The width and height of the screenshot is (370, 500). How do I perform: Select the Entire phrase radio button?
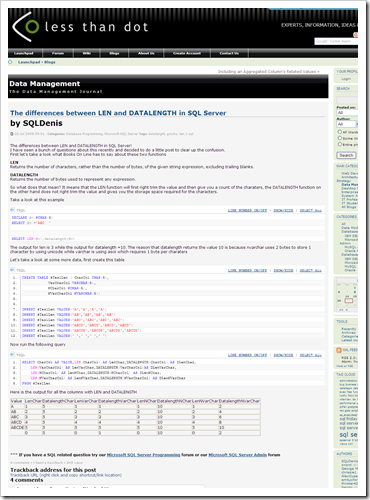tap(340, 144)
